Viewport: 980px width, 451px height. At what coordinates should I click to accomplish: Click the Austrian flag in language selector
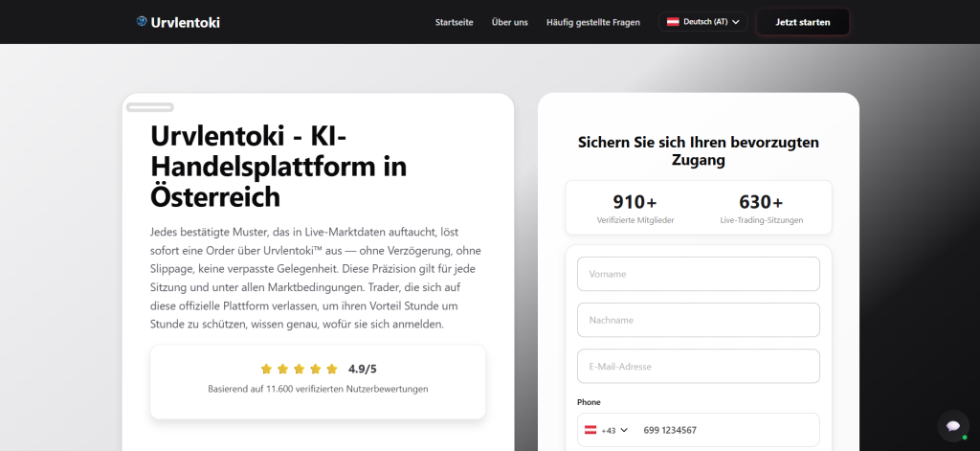673,22
